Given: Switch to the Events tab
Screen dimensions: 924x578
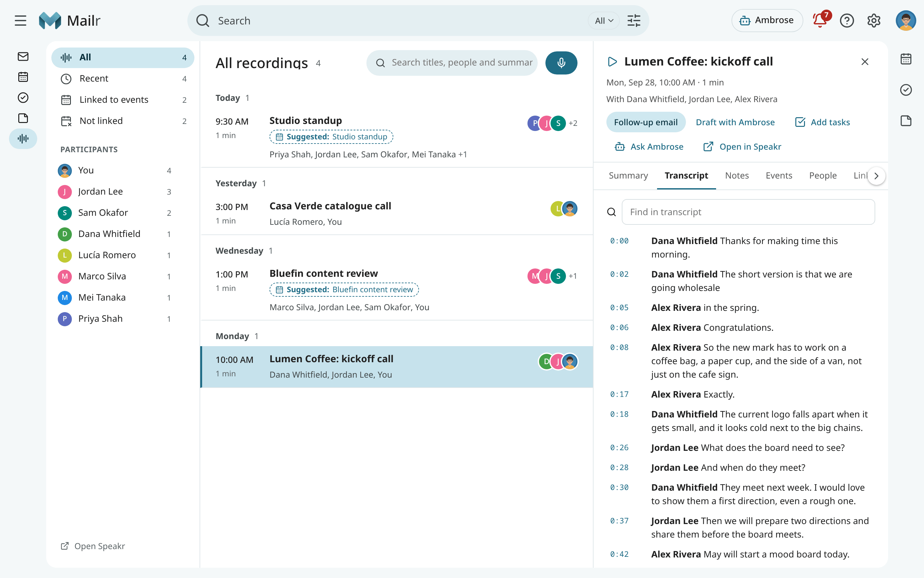Looking at the screenshot, I should pyautogui.click(x=779, y=175).
